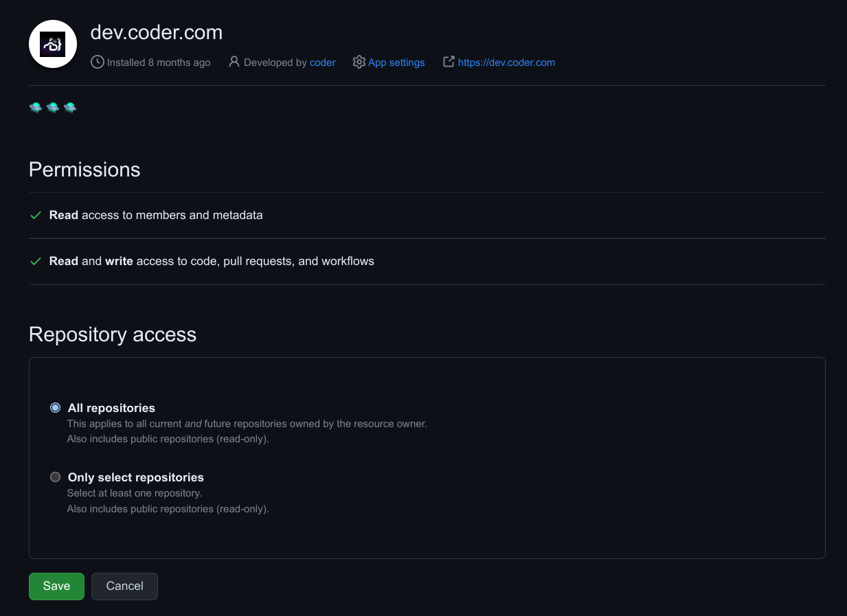847x616 pixels.
Task: Open the coder developer profile link
Action: [323, 62]
